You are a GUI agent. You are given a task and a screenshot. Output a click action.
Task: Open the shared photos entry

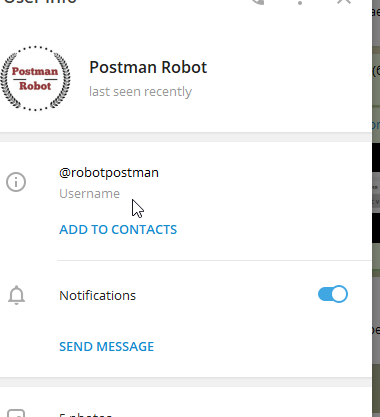[x=85, y=415]
